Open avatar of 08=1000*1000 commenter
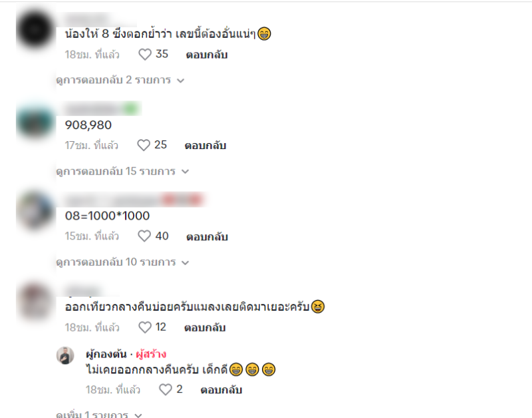The image size is (532, 418). click(35, 211)
